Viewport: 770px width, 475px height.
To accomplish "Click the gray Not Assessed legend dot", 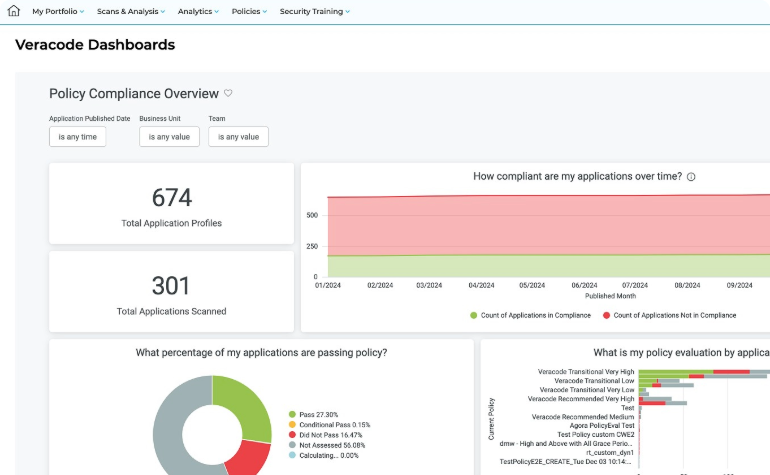I will coord(292,446).
